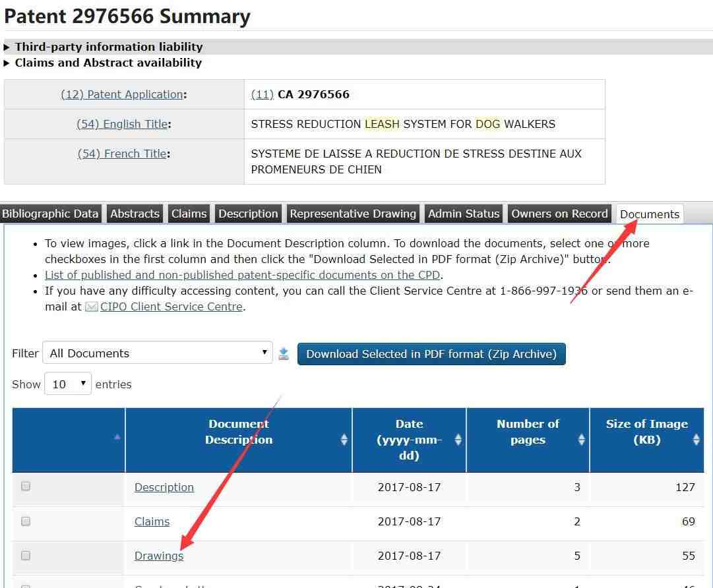Click the download icon beside the filter dropdown

point(284,354)
